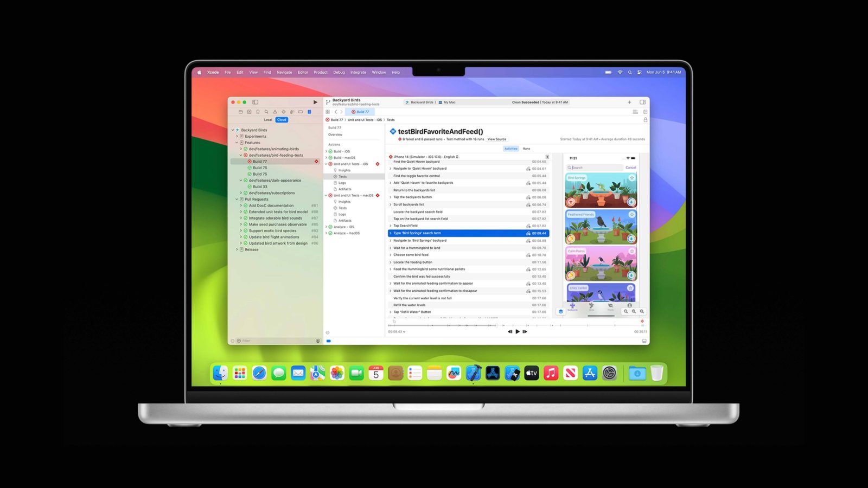Click the search magnifier icon in navigator bar
The height and width of the screenshot is (488, 868).
(x=266, y=112)
